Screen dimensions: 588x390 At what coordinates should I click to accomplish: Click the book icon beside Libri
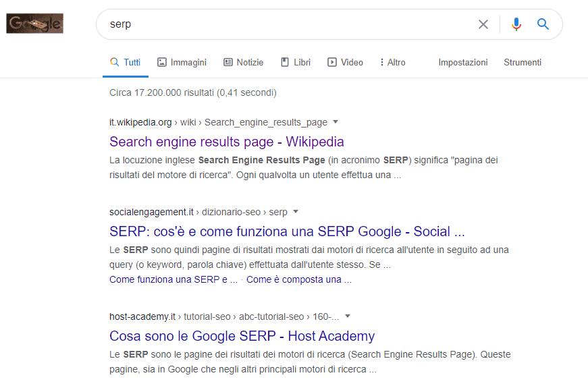284,62
